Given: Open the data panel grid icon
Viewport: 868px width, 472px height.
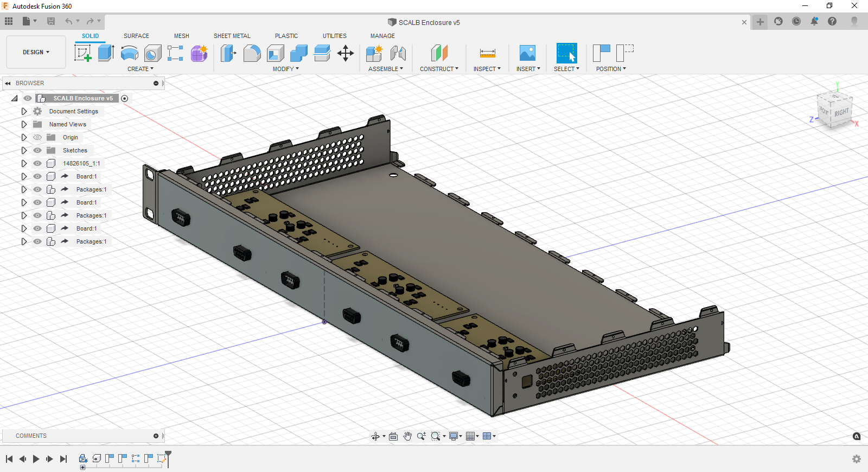Looking at the screenshot, I should coord(9,21).
